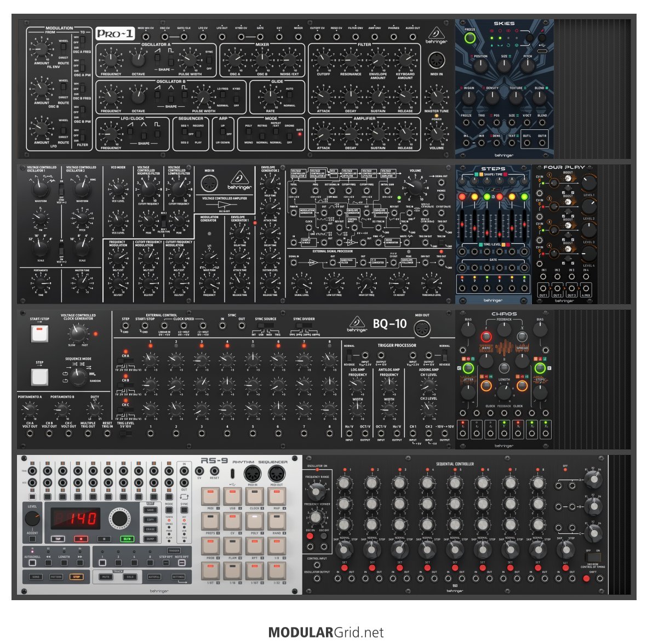This screenshot has width=653, height=644.
Task: Click the Resonance knob on the Pro-1
Action: (350, 60)
